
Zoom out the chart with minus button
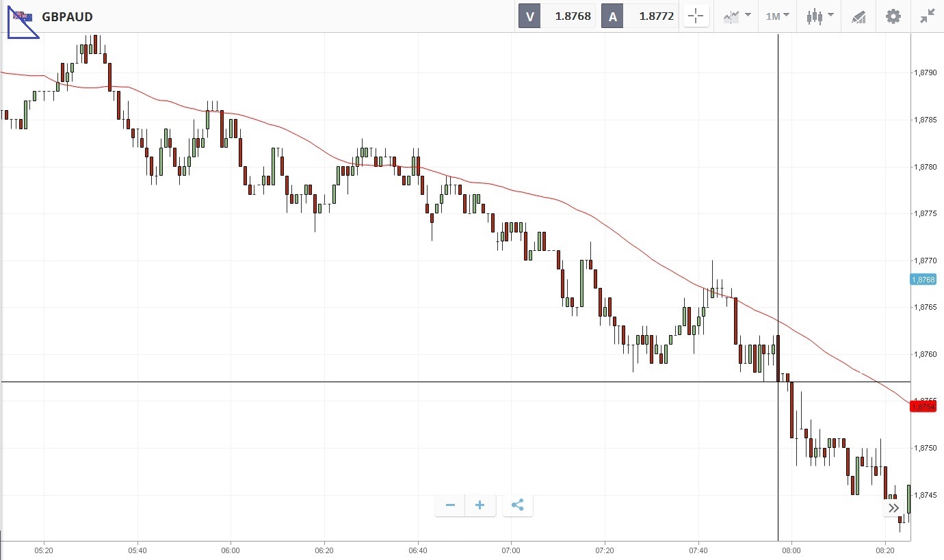(450, 505)
